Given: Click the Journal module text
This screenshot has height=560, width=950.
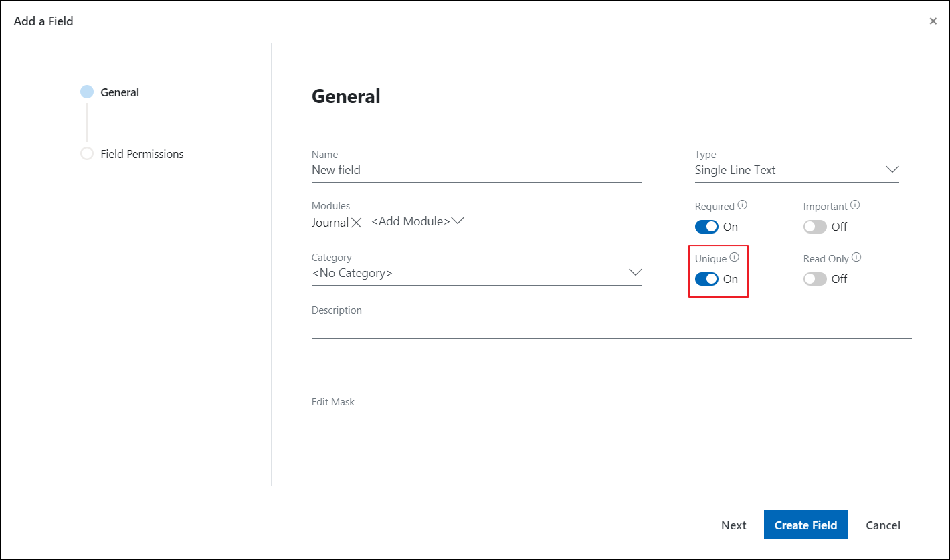Looking at the screenshot, I should point(330,223).
